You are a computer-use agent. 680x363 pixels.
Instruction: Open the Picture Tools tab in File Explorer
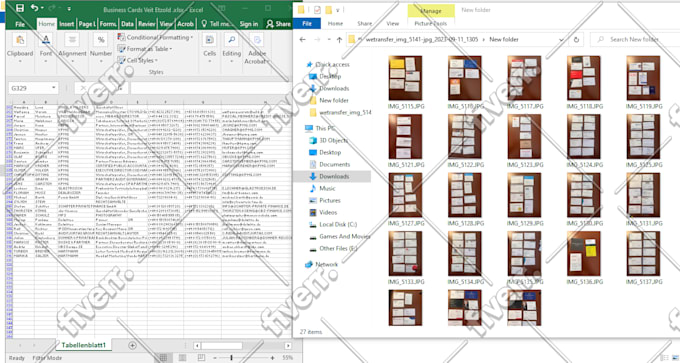pyautogui.click(x=431, y=24)
